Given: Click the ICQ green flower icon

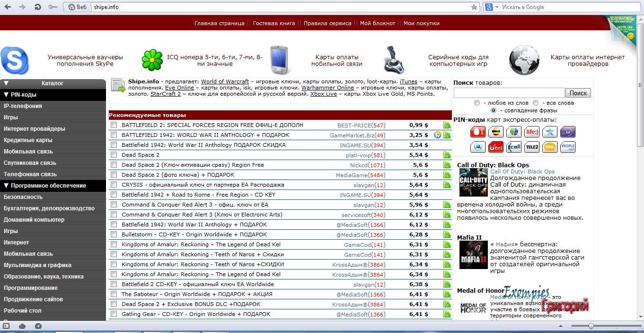Looking at the screenshot, I should click(x=152, y=60).
